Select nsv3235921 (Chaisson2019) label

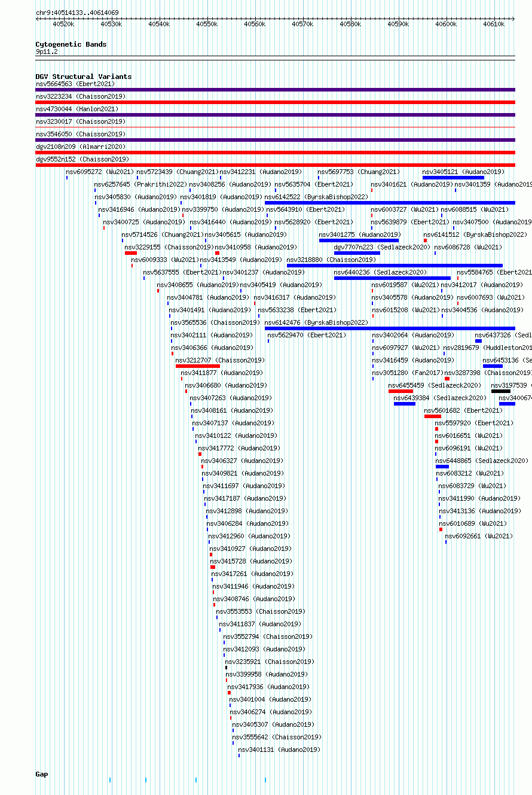coord(270,662)
